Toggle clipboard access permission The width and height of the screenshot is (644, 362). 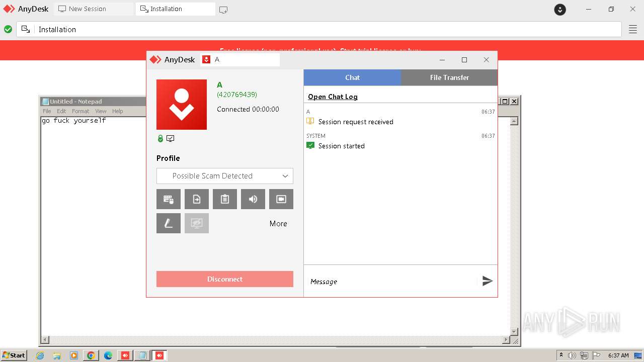pos(225,199)
